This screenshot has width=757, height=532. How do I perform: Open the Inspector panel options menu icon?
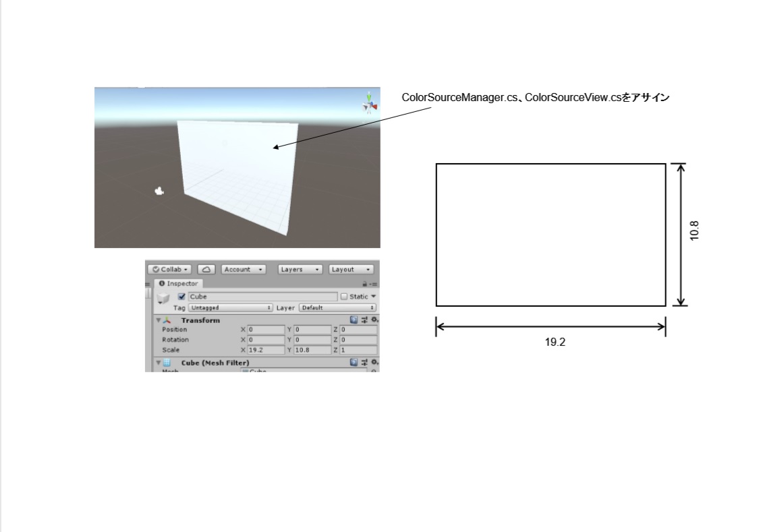coord(374,284)
